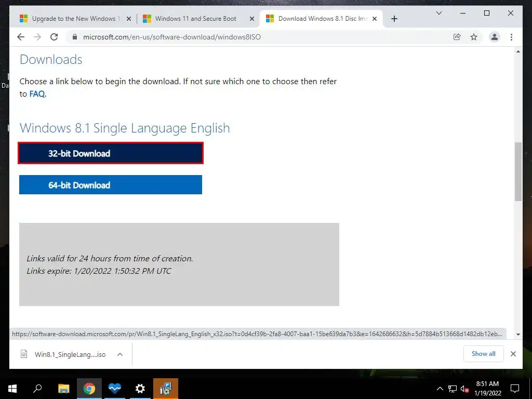Open the notification center icon
Image resolution: width=532 pixels, height=399 pixels.
515,389
